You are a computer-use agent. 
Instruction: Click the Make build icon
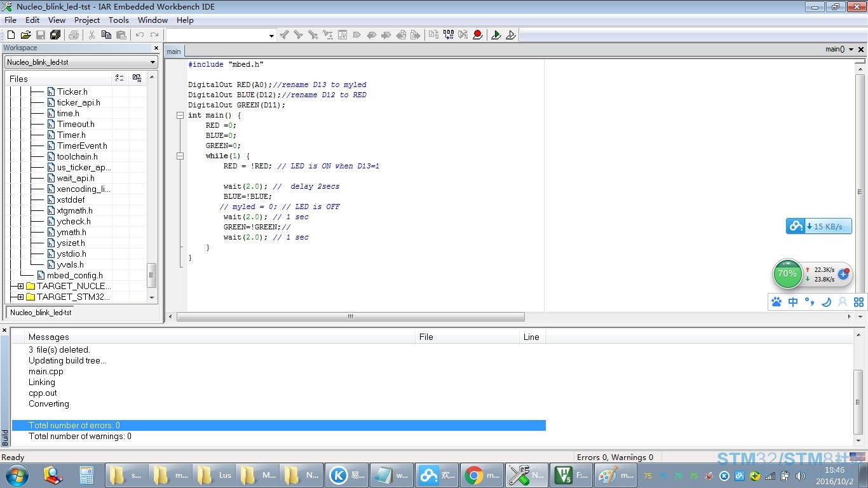(x=448, y=35)
